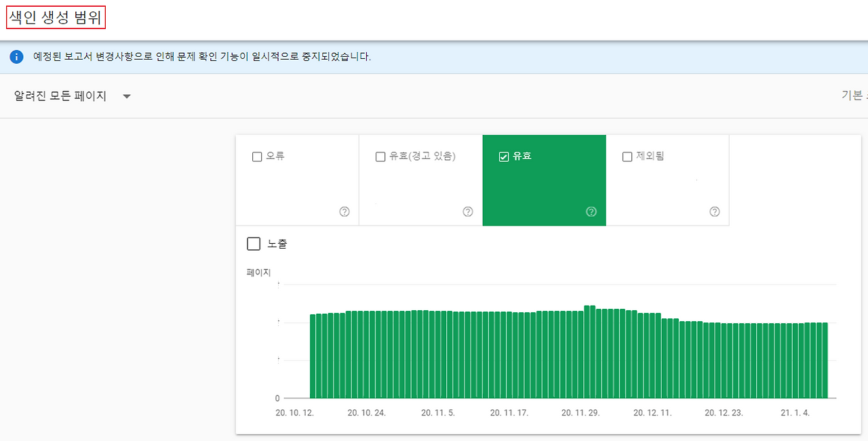Open help icon on 제외됨 card
868x441 pixels.
coord(715,212)
